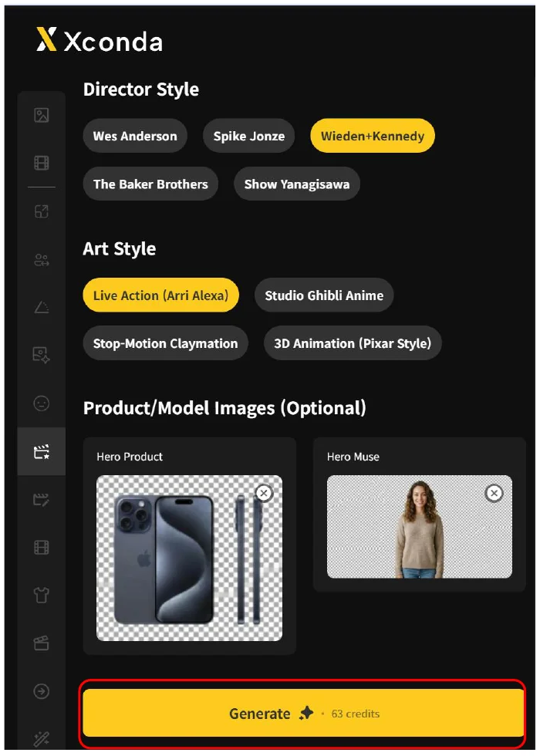Select Wes Anderson director style

(x=135, y=136)
